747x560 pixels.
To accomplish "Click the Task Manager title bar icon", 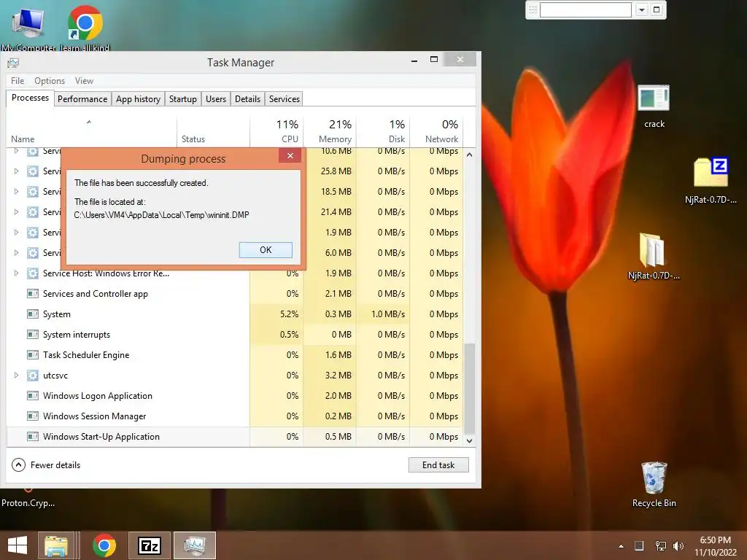I will pyautogui.click(x=13, y=63).
